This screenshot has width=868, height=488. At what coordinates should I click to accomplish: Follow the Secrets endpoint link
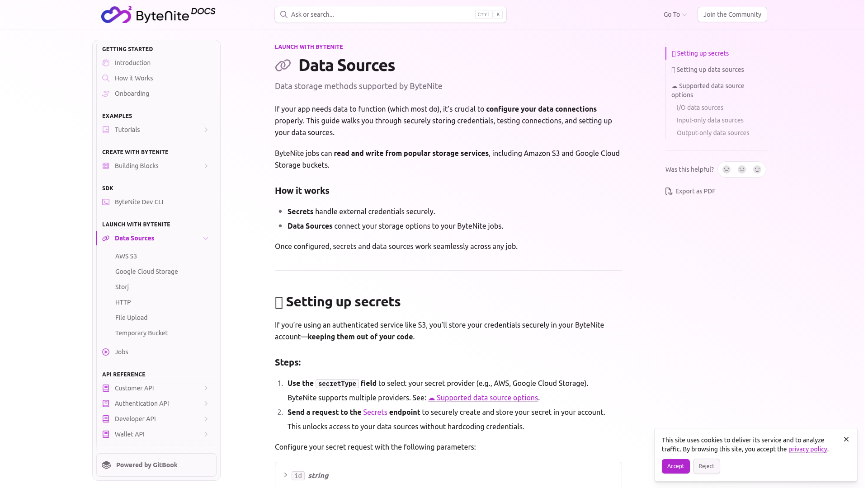(375, 412)
